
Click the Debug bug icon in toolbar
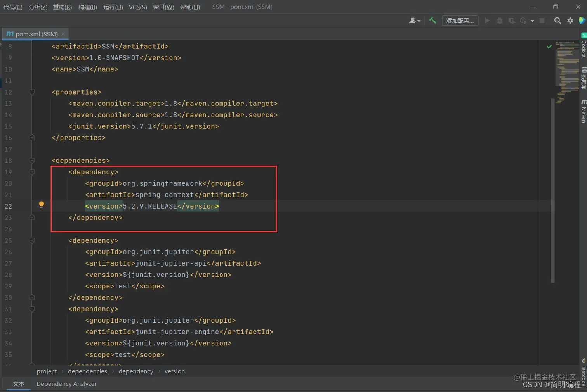click(500, 21)
